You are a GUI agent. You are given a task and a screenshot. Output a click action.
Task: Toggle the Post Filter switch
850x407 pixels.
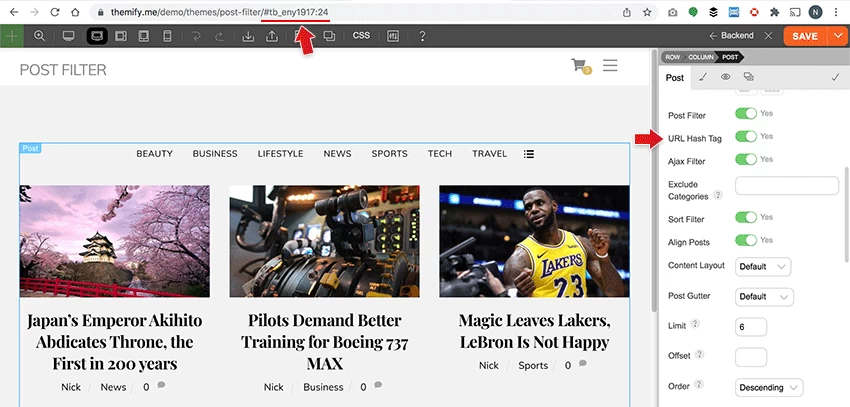746,113
